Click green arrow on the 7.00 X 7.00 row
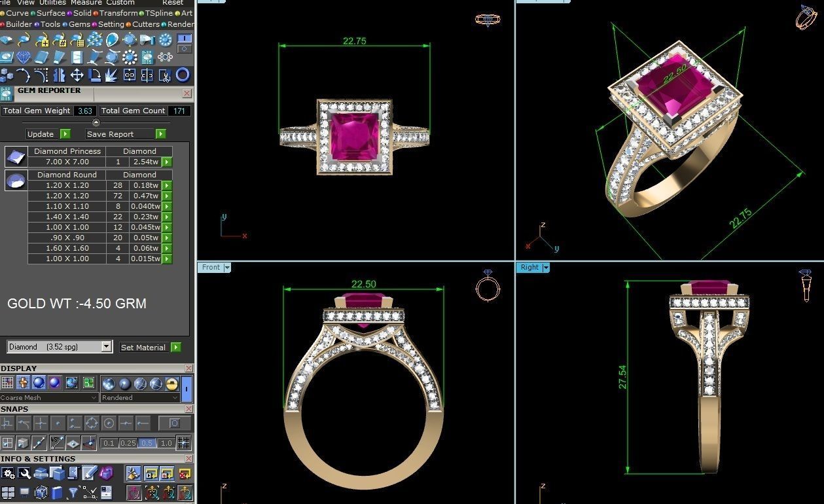The image size is (824, 504). [167, 162]
